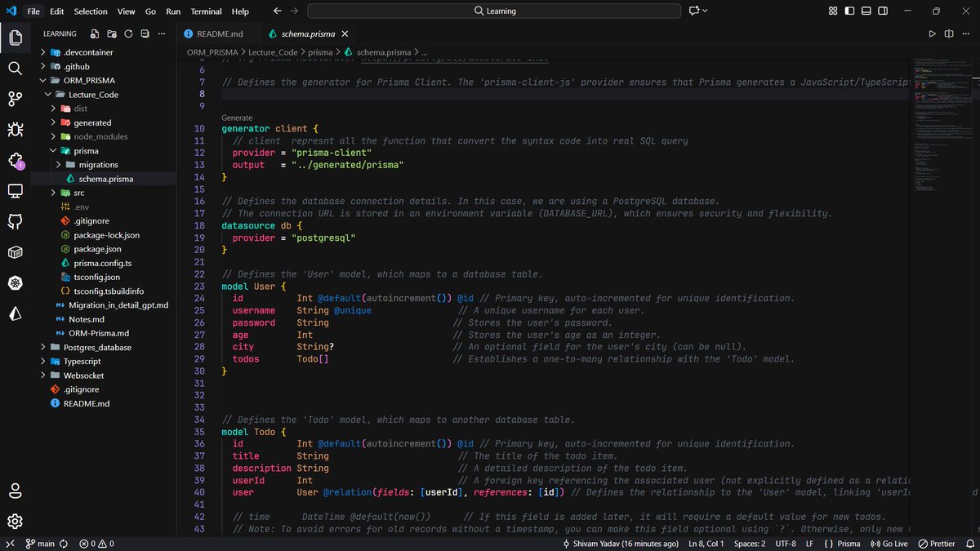Toggle the secondary side bar visibility
Image resolution: width=980 pixels, height=551 pixels.
[x=884, y=11]
